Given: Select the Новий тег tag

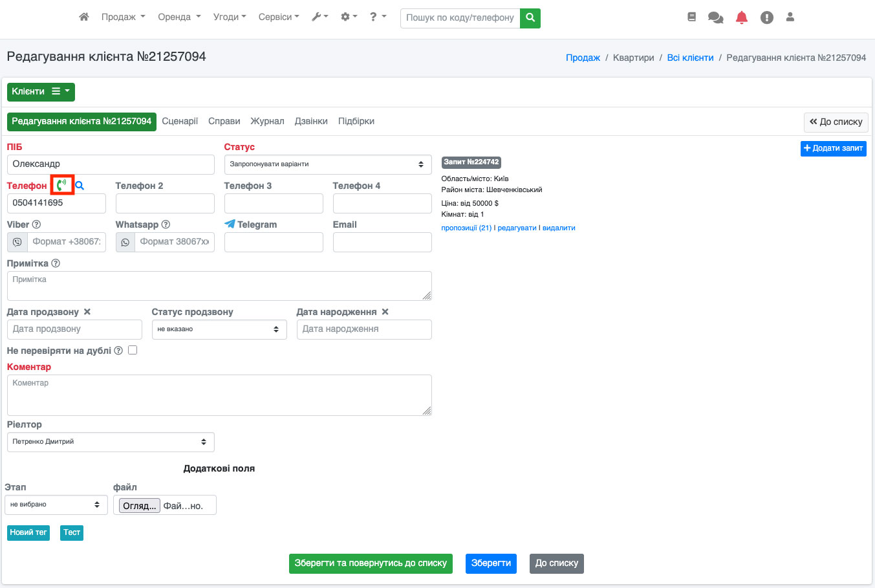Looking at the screenshot, I should click(28, 532).
